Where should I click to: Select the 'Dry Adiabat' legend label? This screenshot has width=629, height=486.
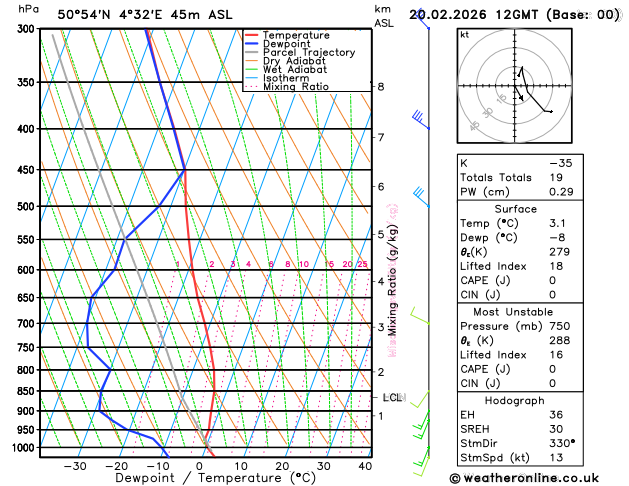pos(294,61)
